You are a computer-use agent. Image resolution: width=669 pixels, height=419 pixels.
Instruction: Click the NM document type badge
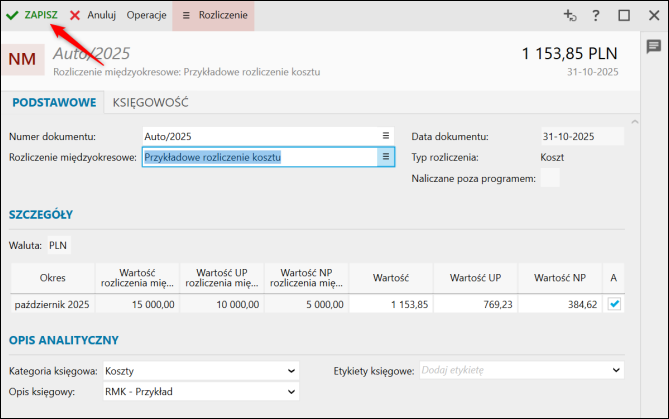coord(22,60)
